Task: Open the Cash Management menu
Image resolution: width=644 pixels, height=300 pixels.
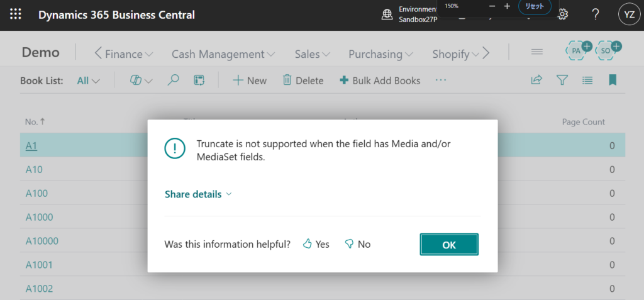Action: (x=223, y=54)
